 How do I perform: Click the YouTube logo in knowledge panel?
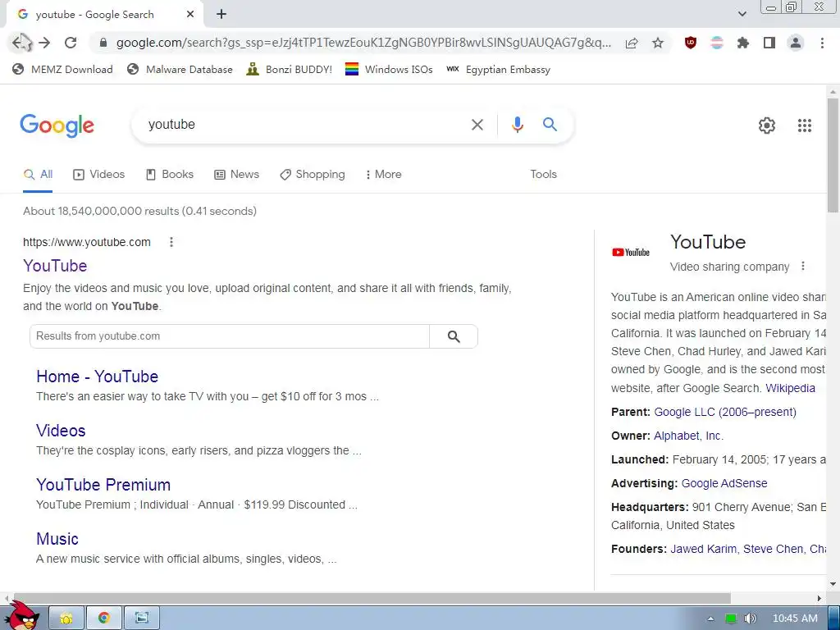click(x=631, y=253)
